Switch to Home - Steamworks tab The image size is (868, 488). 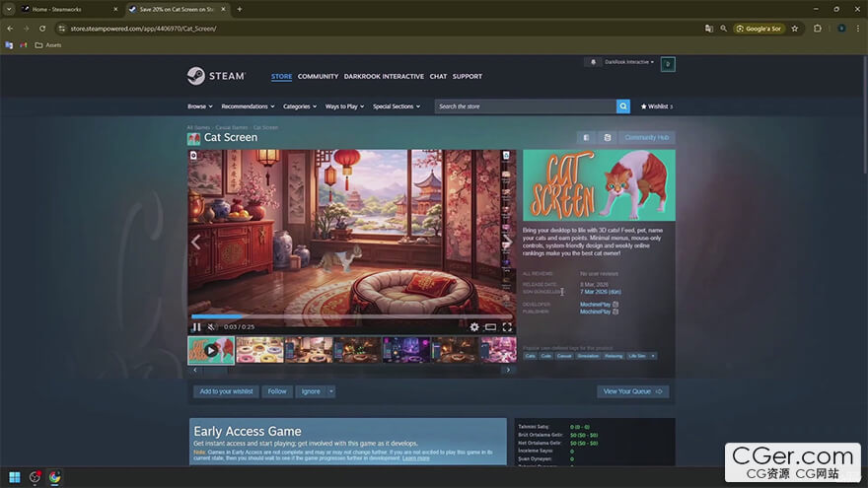(70, 9)
